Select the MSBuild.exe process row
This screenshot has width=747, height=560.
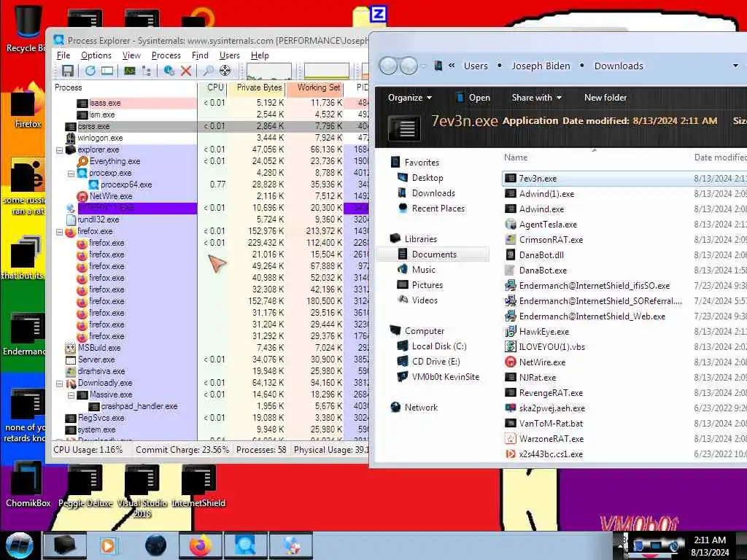click(212, 348)
